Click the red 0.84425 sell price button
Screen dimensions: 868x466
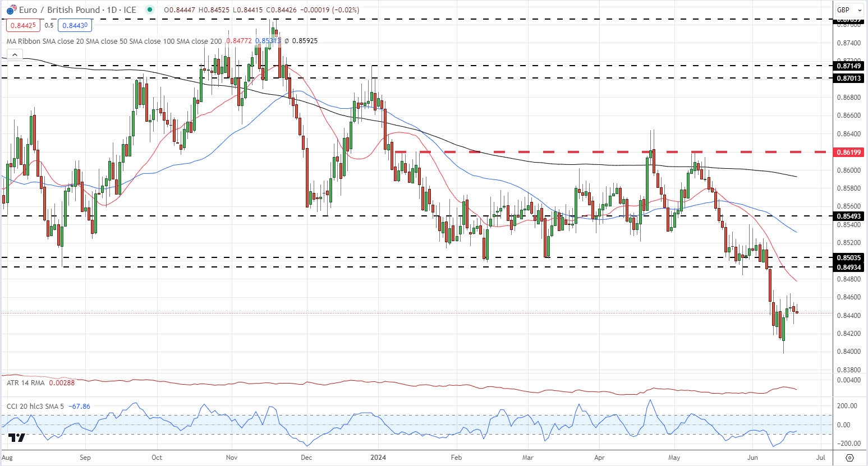click(23, 25)
